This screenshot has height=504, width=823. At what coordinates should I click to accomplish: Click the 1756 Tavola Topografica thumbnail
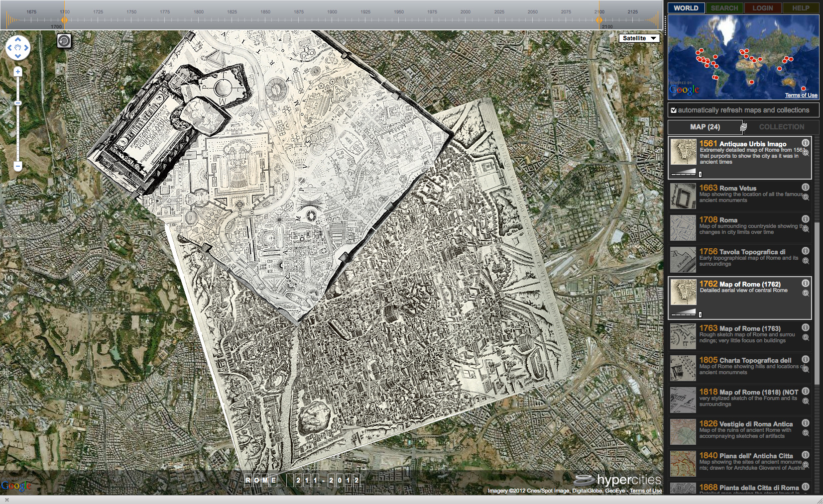pos(683,260)
